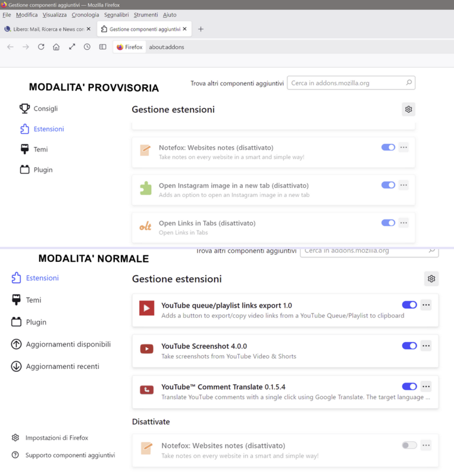The image size is (454, 476).
Task: Toggle YouTube queue/playlist links export
Action: 409,305
